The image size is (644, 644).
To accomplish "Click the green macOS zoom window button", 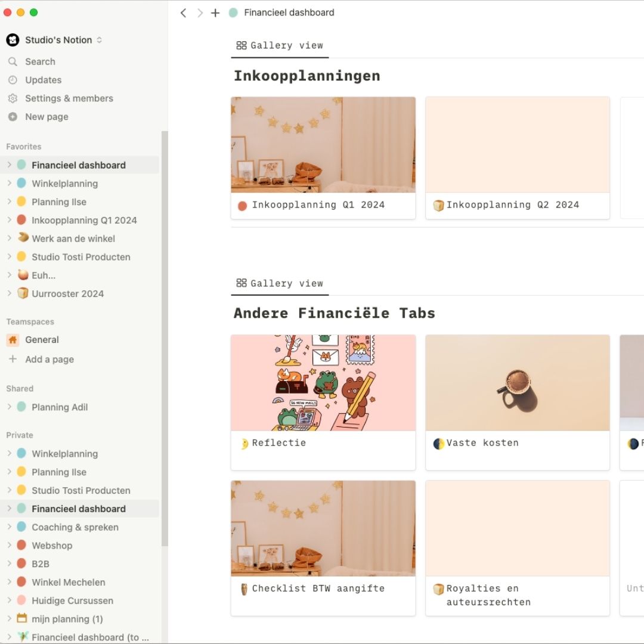I will (x=33, y=11).
